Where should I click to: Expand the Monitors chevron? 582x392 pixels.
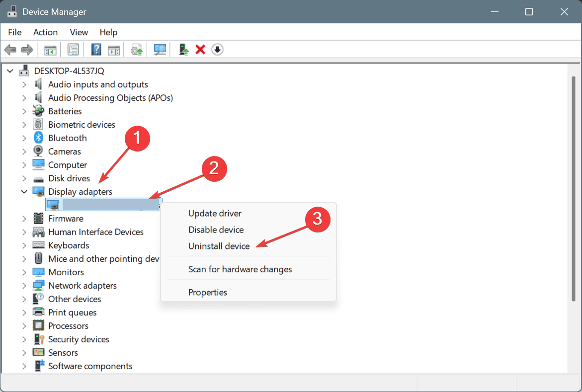tap(24, 272)
